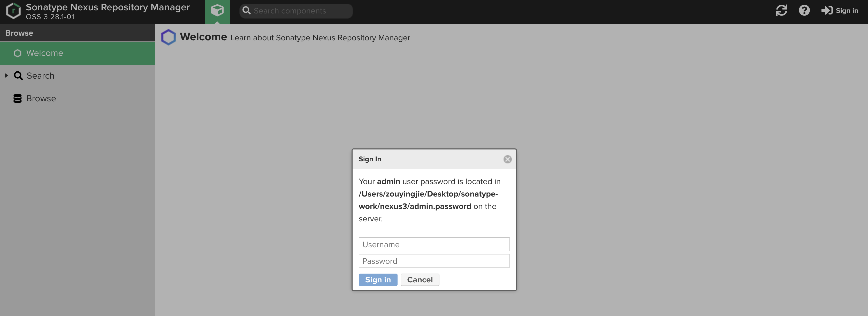868x316 pixels.
Task: Click the sidebar Search magnifier icon
Action: tap(18, 76)
